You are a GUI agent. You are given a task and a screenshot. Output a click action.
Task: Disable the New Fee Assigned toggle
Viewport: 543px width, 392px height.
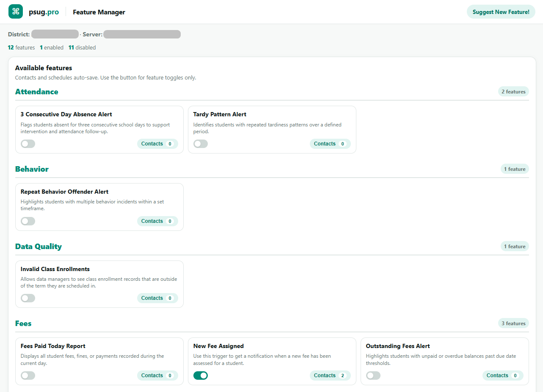pos(201,376)
